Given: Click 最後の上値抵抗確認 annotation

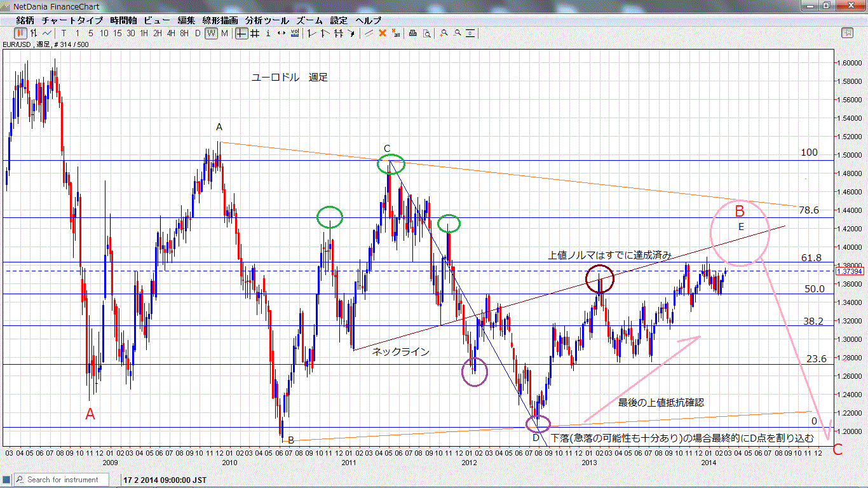Looking at the screenshot, I should [x=661, y=402].
